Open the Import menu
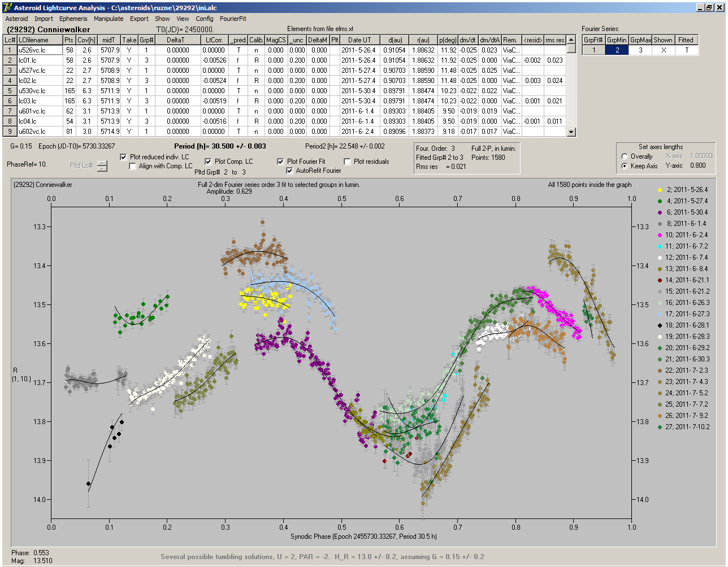728x567 pixels. [44, 19]
